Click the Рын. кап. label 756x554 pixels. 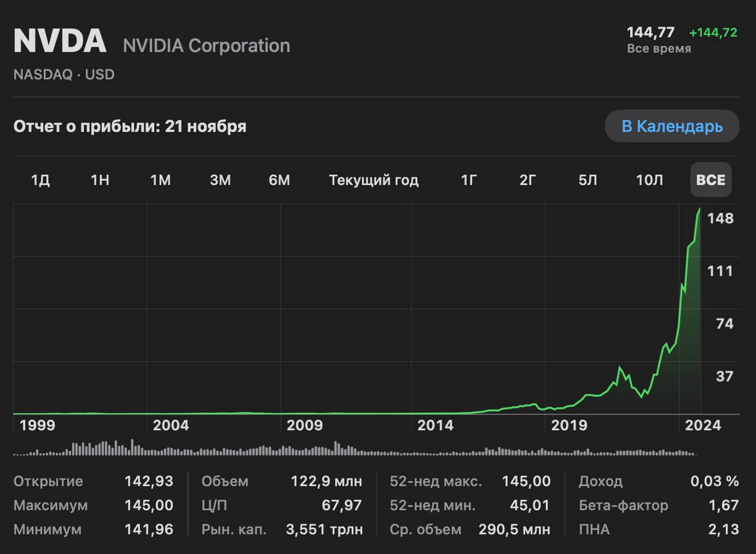234,529
